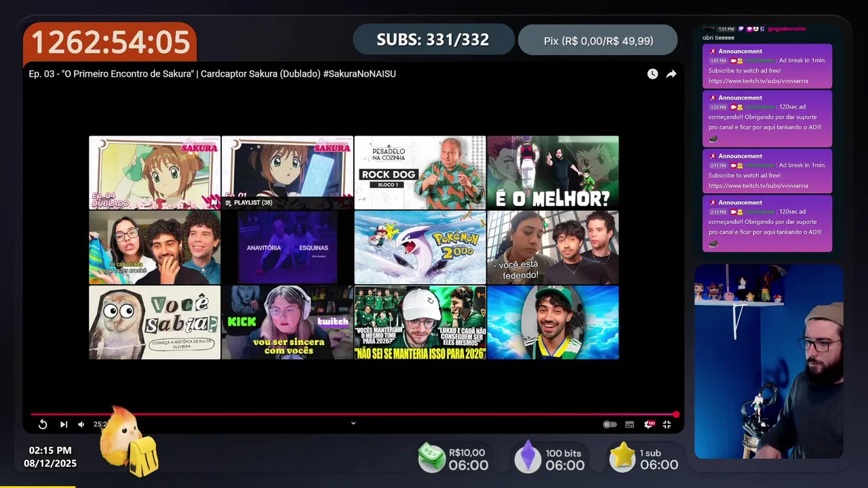868x488 pixels.
Task: Click the 2:11 PM timestamp badge
Action: tap(718, 165)
